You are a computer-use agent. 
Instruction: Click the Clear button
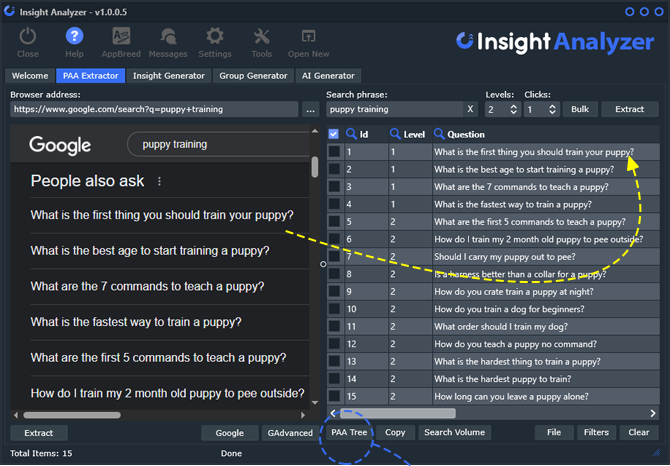(x=638, y=432)
